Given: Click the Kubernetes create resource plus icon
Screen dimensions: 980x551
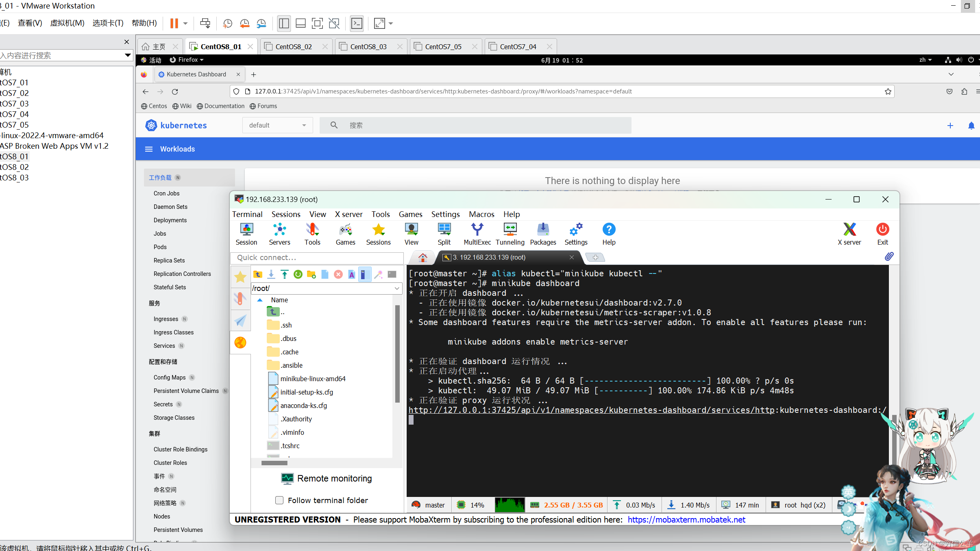Looking at the screenshot, I should point(950,126).
